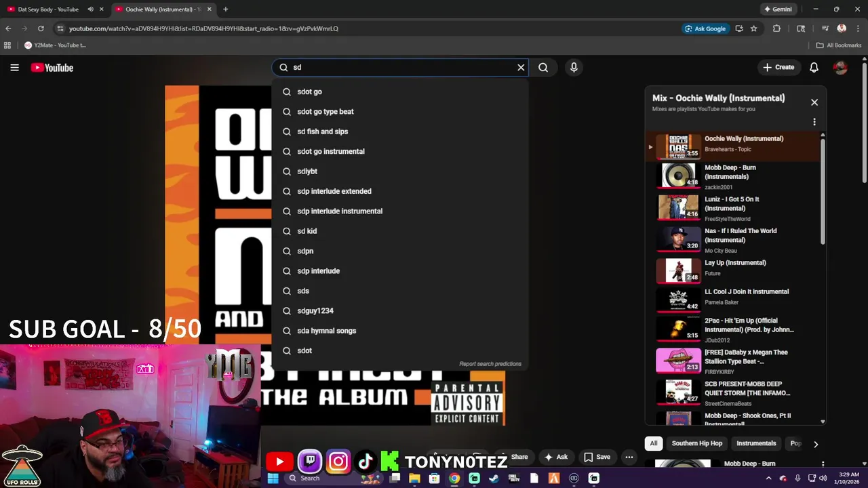Run search with magnifier button

(x=543, y=67)
